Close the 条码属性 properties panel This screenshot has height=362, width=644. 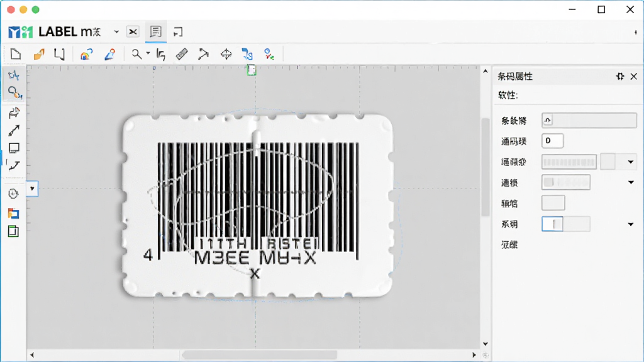click(x=634, y=76)
